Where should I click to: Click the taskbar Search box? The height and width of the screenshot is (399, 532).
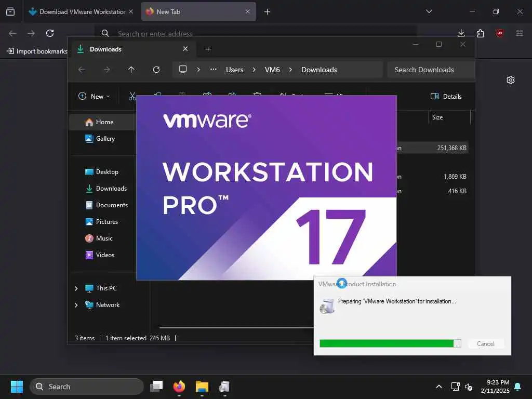(x=87, y=387)
